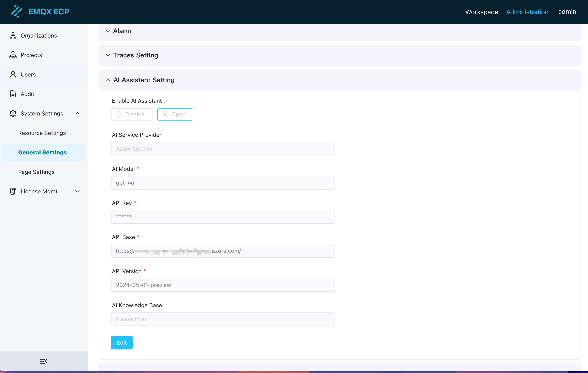Click the License Mgmt icon
This screenshot has width=588, height=373.
pos(13,191)
